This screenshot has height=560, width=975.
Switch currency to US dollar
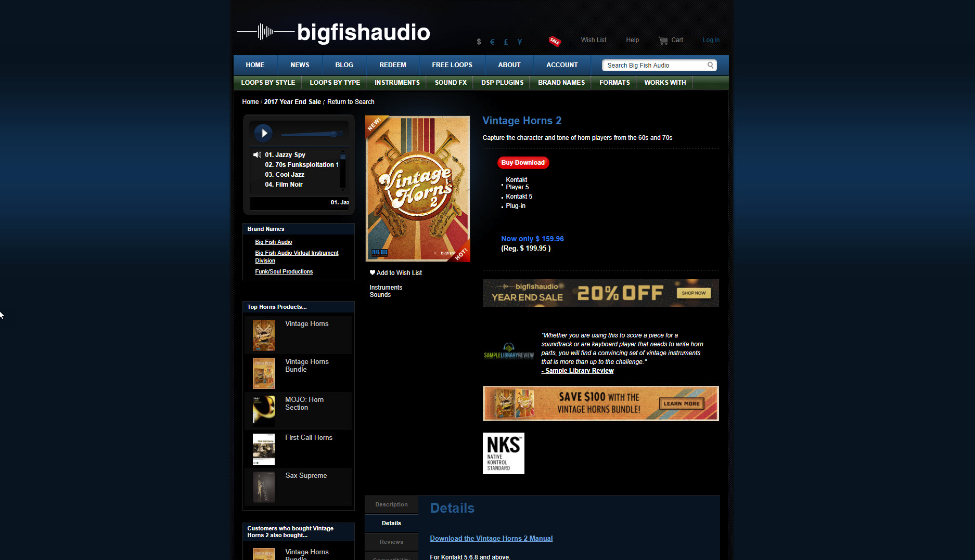click(x=479, y=42)
